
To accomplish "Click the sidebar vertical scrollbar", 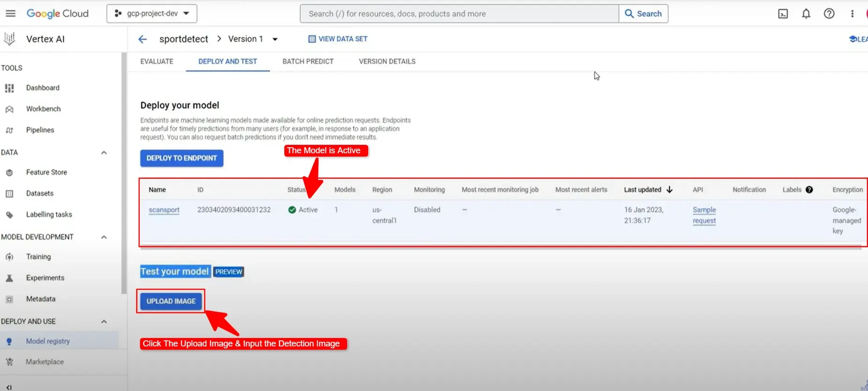I will pyautogui.click(x=124, y=173).
